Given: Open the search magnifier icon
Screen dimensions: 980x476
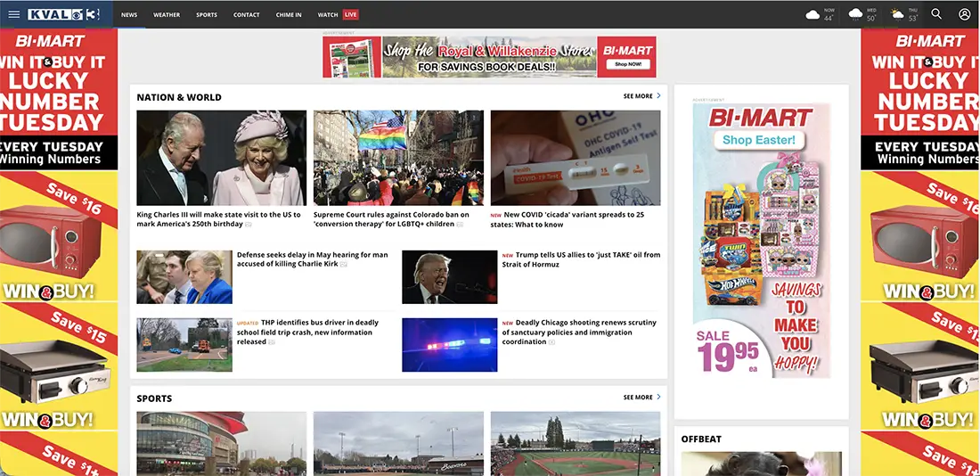Looking at the screenshot, I should pos(936,13).
